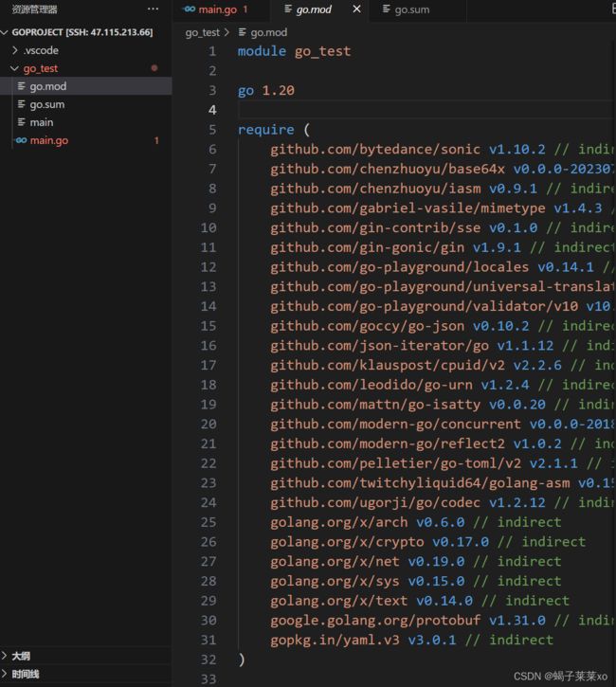Click the bytedance/sonic dependency line

point(443,150)
